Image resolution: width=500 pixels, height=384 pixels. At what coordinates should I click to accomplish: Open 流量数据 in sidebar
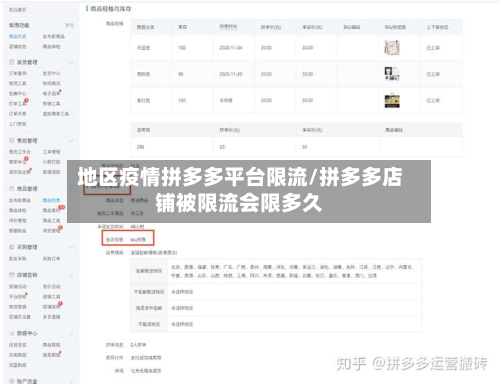[x=17, y=365]
